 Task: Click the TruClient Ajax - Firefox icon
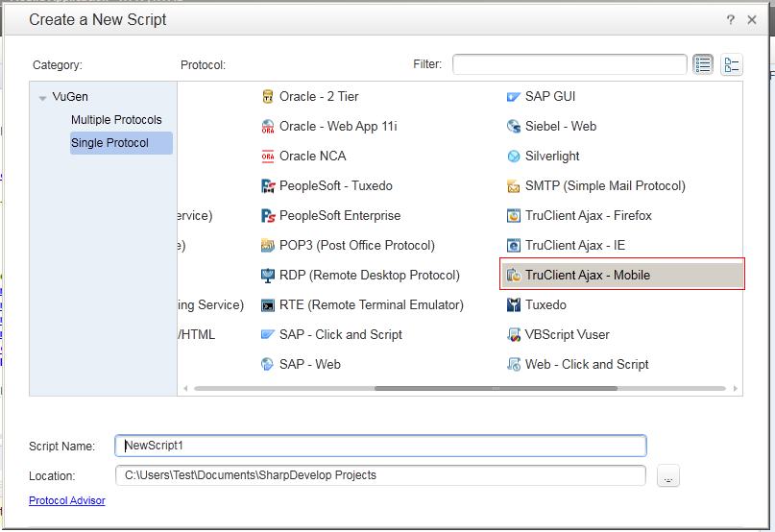click(514, 215)
